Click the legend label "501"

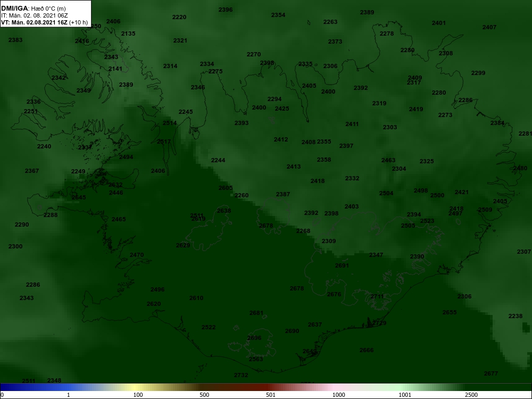(271, 395)
